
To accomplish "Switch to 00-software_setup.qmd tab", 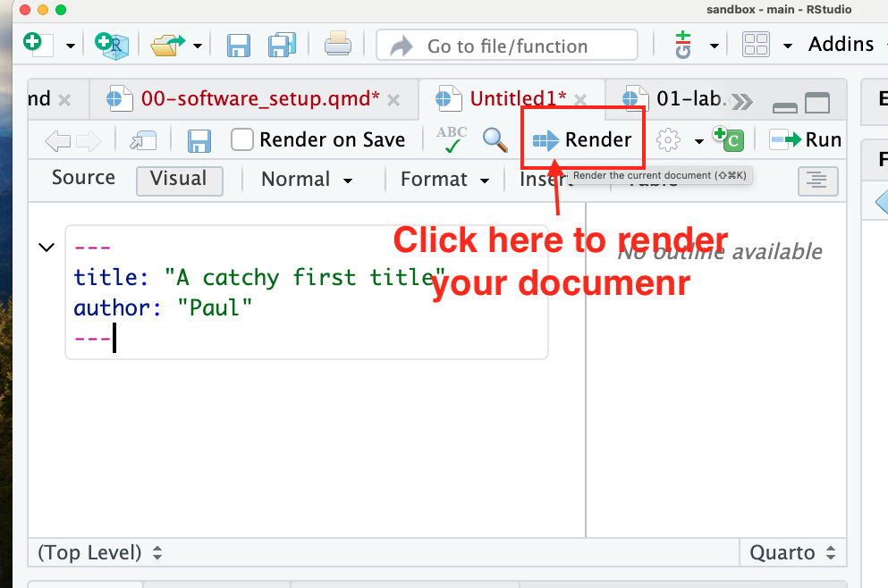I will (259, 99).
